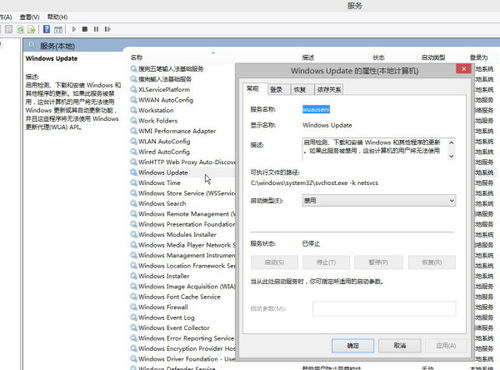Open the 帮助(H) menu
Screen dimensions: 500x370
(x=57, y=17)
